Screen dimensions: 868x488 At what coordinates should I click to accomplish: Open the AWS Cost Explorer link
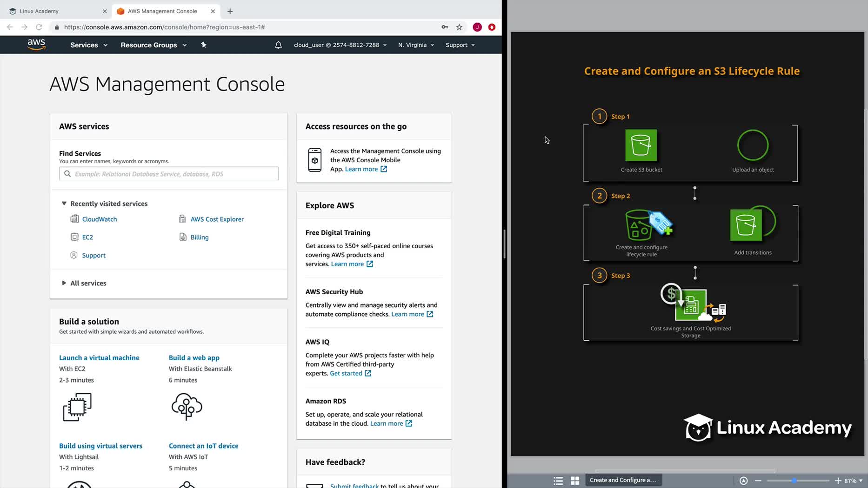(x=217, y=219)
